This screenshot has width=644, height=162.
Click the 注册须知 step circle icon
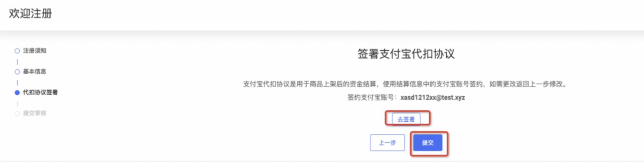[17, 51]
